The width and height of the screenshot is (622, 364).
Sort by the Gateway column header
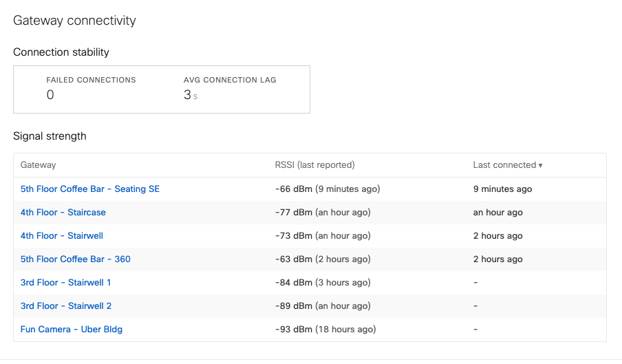(39, 165)
